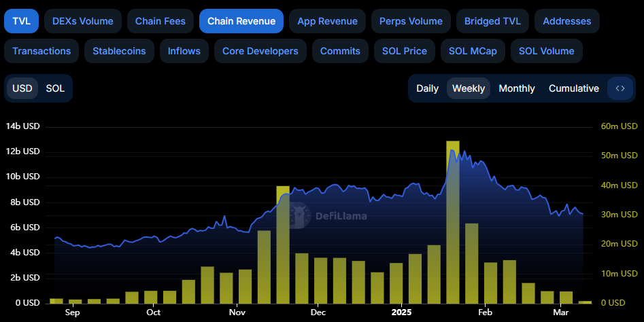This screenshot has width=644, height=322.
Task: Switch currency denomination to SOL
Action: [x=55, y=88]
